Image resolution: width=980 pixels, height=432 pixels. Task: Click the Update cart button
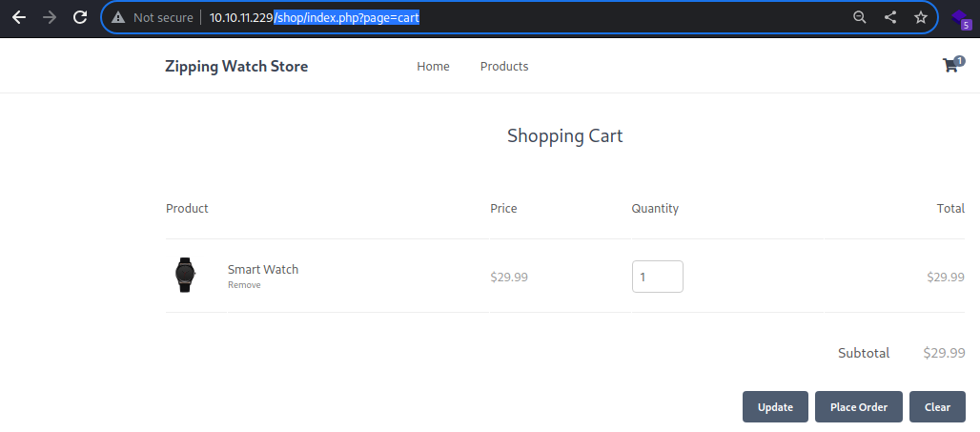click(x=775, y=407)
